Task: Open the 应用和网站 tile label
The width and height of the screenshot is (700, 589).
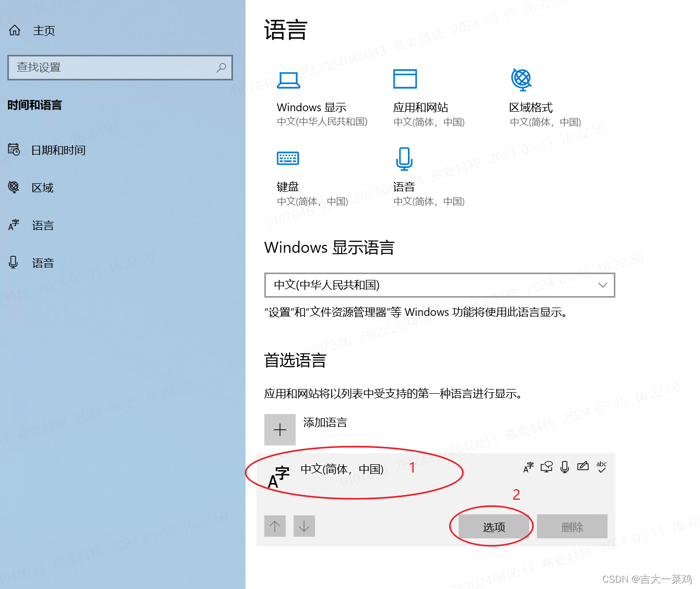Action: [x=421, y=108]
